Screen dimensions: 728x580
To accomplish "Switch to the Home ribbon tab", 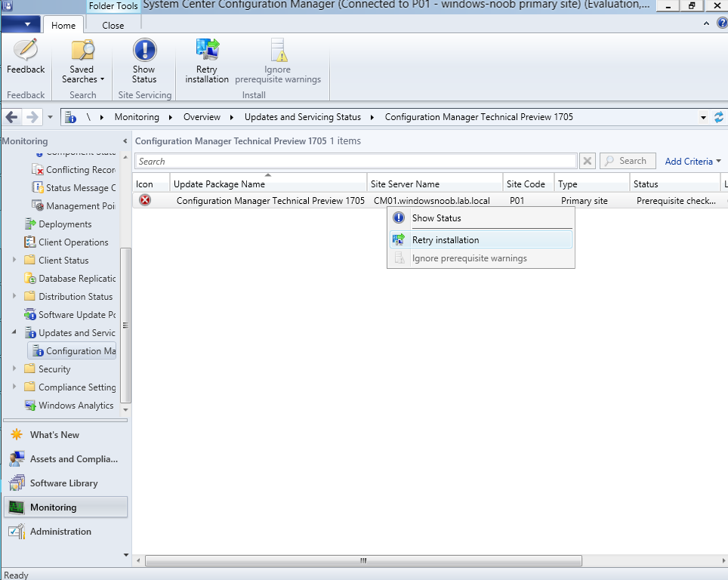I will click(63, 26).
